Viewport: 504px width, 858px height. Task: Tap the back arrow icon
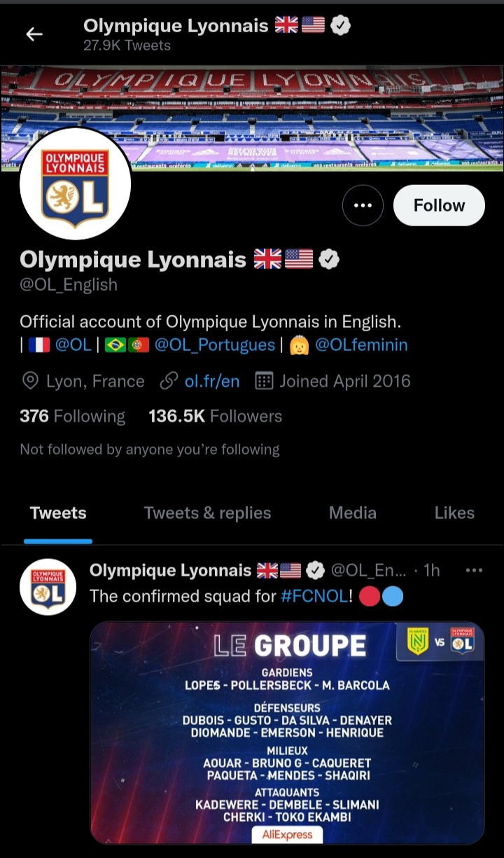pos(34,34)
